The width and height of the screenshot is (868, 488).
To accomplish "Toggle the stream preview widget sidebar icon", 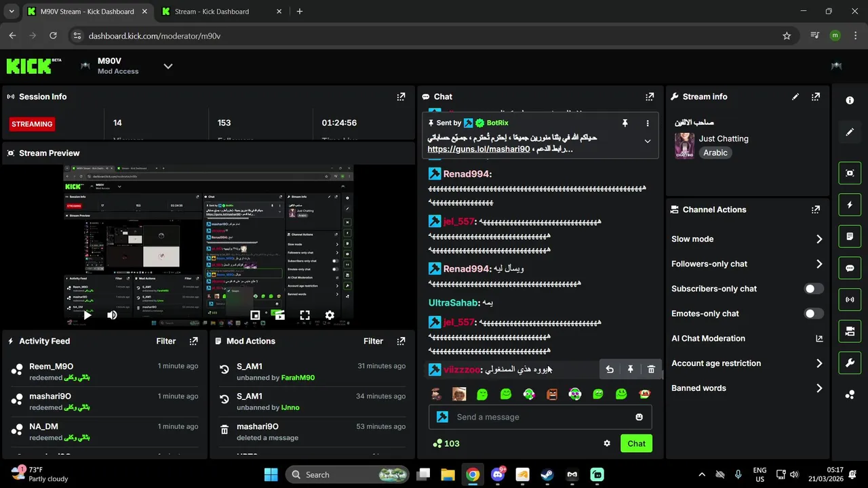I will point(850,173).
